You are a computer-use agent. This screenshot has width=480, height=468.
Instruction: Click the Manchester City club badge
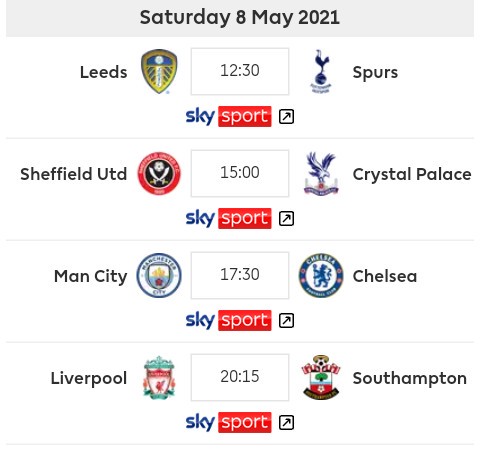159,275
